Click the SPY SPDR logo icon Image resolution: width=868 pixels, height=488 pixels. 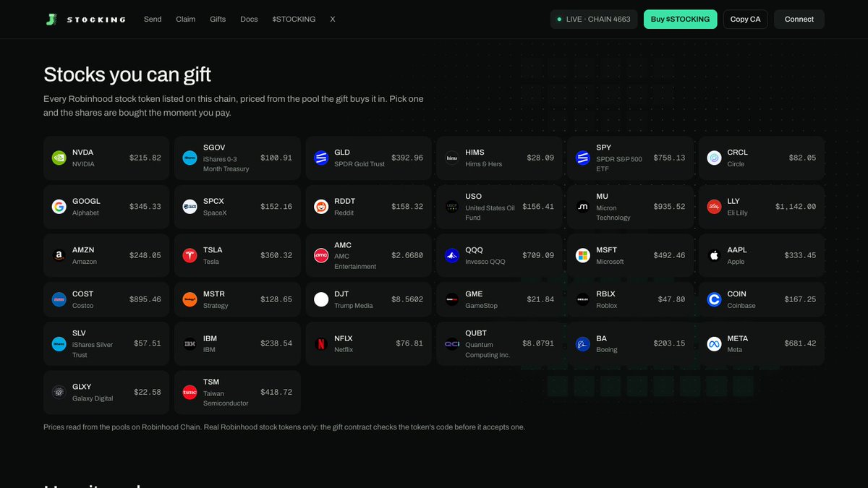click(583, 158)
